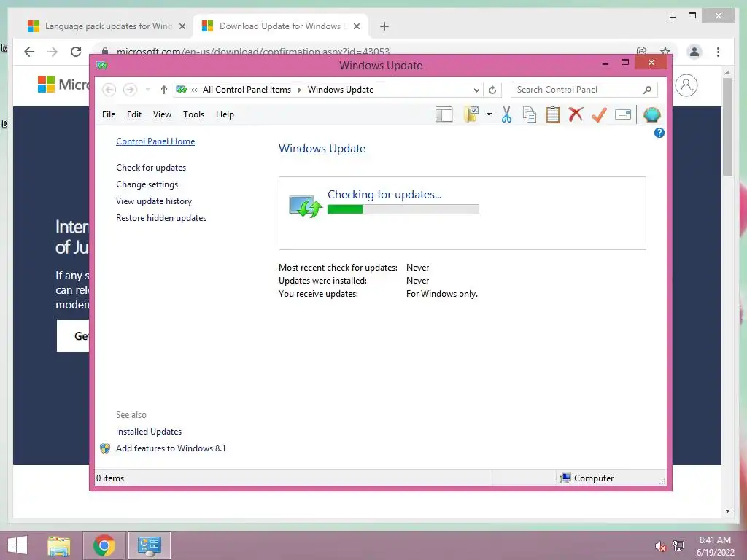Click the Properties toolbar icon
Screen dimensions: 747x560
[x=623, y=114]
